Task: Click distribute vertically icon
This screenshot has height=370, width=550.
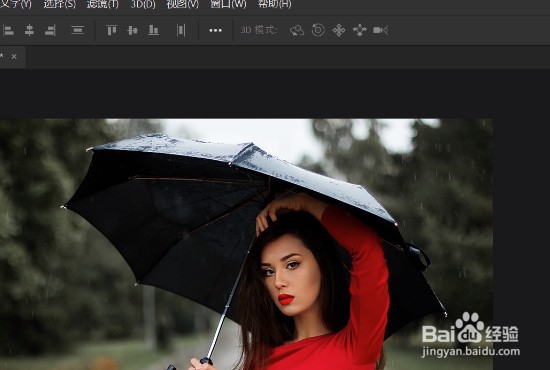Action: tap(78, 31)
